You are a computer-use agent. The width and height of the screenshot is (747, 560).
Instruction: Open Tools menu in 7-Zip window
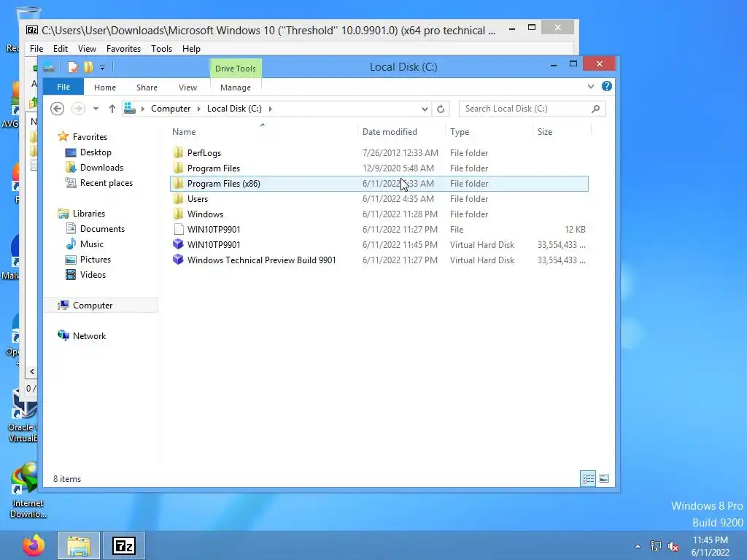[161, 49]
